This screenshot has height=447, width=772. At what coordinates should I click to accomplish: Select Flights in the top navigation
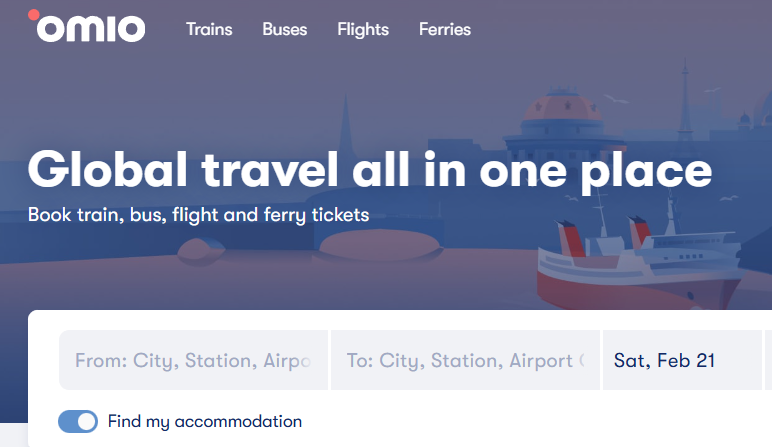coord(363,30)
